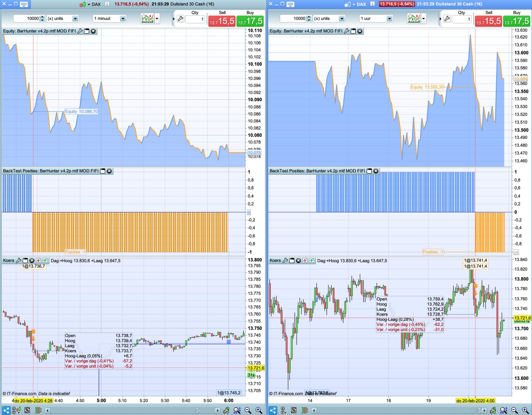
Task: Expand the 1 uur timeframe dropdown
Action: click(x=389, y=18)
